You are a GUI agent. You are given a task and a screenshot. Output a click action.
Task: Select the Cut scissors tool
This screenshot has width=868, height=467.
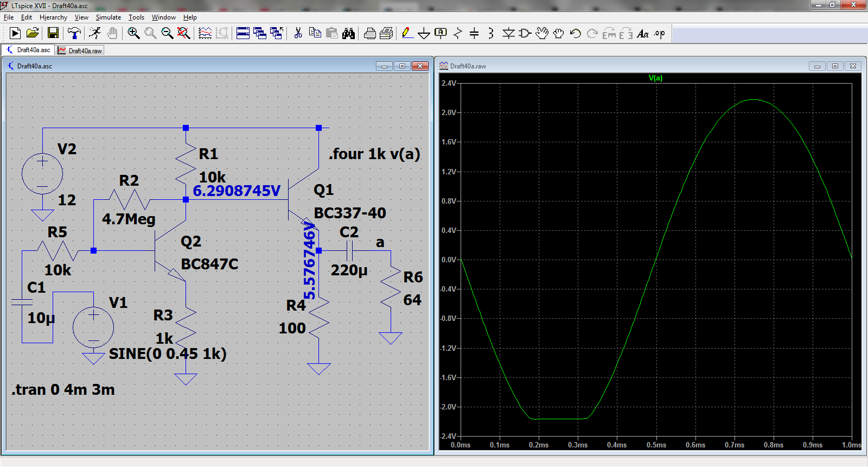coord(298,34)
